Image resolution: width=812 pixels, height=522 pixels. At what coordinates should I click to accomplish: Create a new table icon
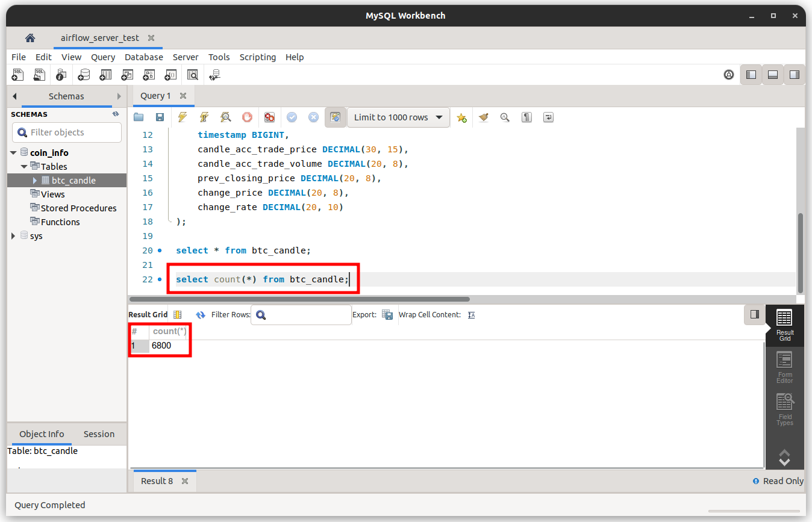[x=106, y=75]
